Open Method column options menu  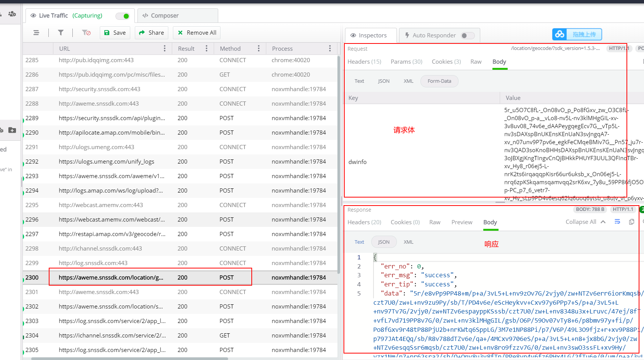click(x=259, y=48)
